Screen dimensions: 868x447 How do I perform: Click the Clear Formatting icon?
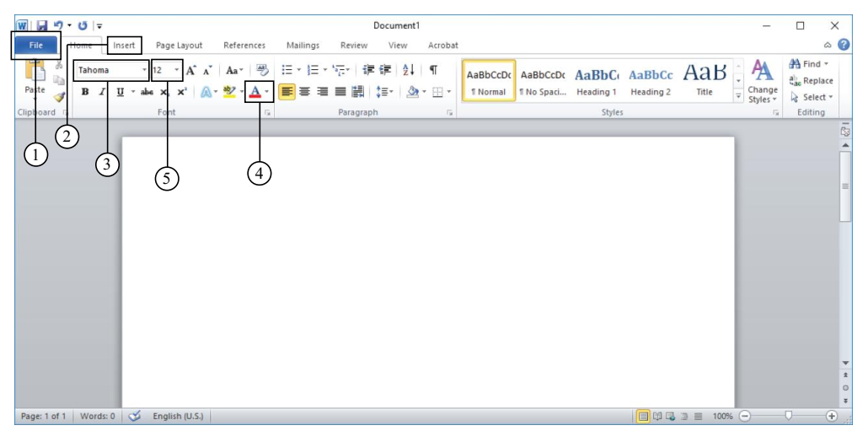[262, 71]
